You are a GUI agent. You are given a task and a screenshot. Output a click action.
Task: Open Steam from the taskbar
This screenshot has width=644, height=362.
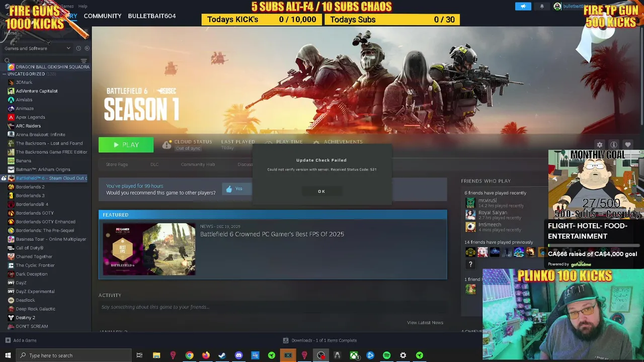point(222,355)
